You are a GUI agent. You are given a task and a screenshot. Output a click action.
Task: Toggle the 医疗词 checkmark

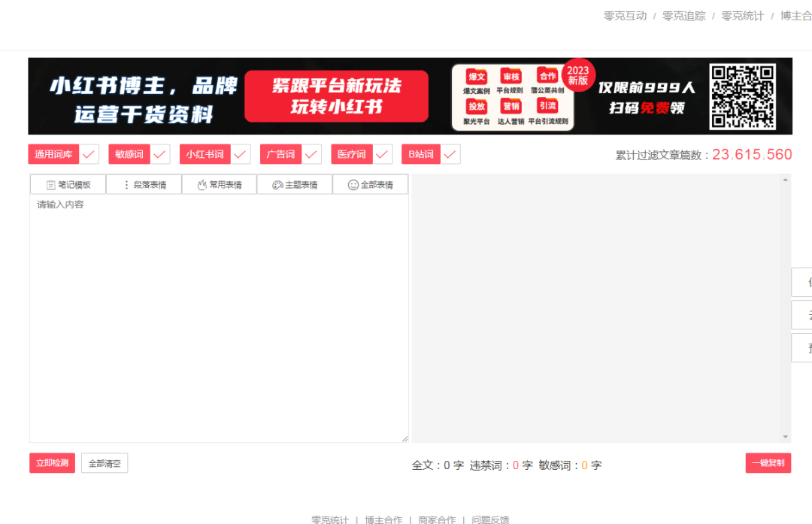pos(382,154)
